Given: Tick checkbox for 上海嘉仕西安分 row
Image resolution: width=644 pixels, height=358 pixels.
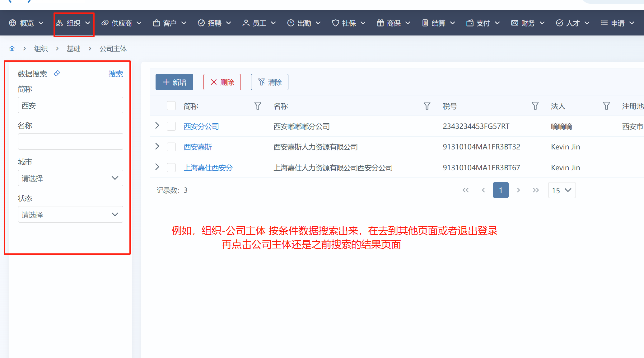Looking at the screenshot, I should tap(171, 168).
